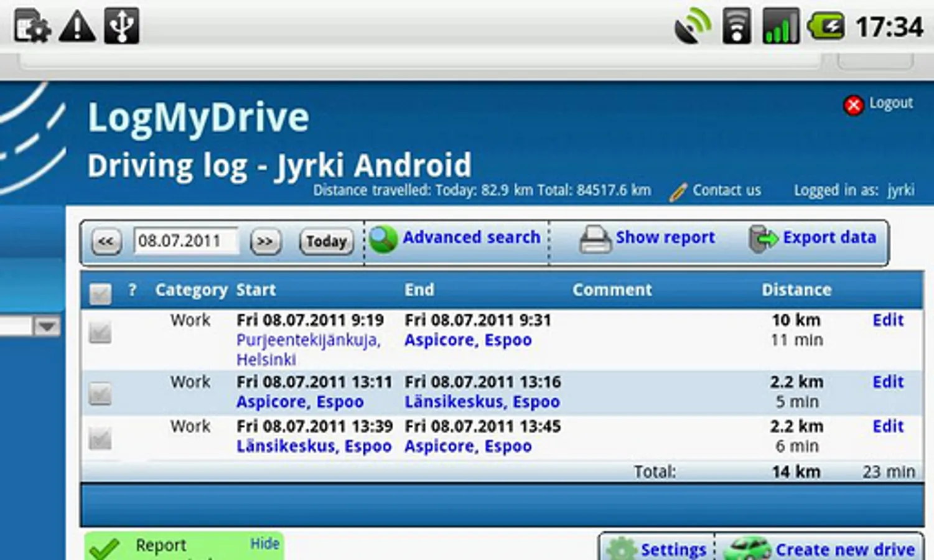Tap the GPS satellite status icon

[692, 27]
